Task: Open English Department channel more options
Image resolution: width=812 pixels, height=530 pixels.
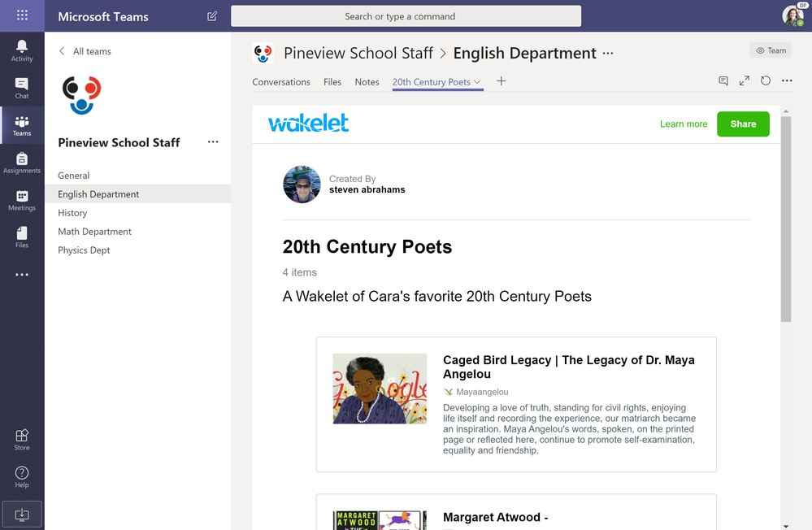Action: pyautogui.click(x=608, y=54)
